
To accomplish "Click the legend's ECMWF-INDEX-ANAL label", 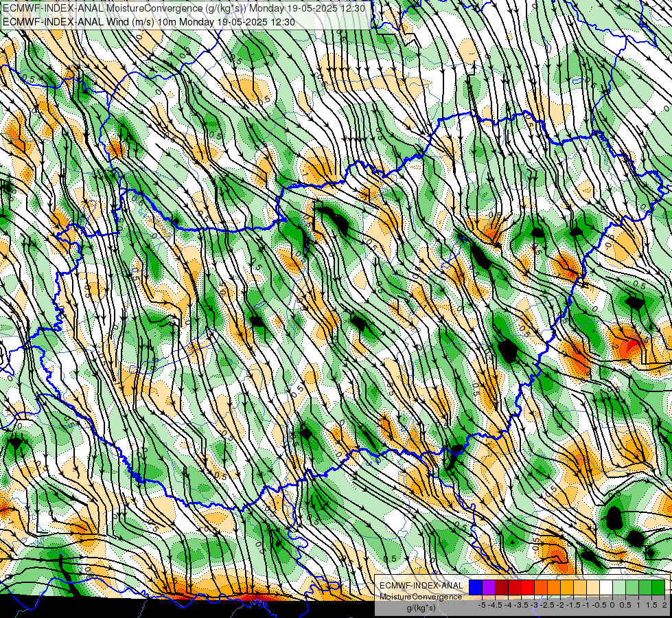I will [x=421, y=586].
